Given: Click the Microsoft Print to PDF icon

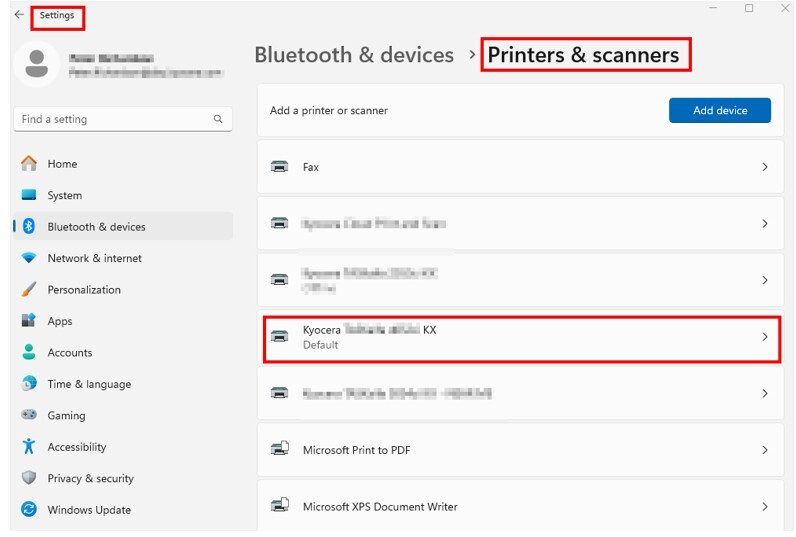Looking at the screenshot, I should click(280, 449).
